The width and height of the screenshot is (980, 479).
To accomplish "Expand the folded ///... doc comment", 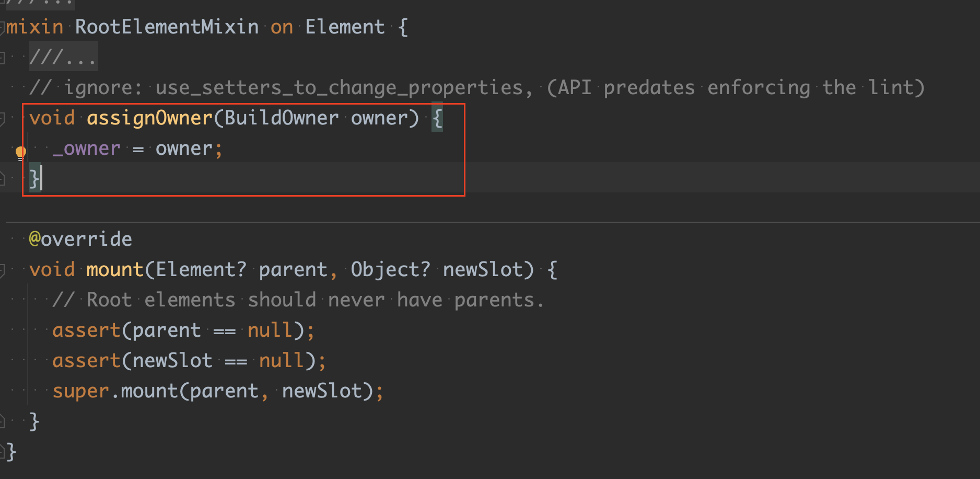I will [x=63, y=56].
